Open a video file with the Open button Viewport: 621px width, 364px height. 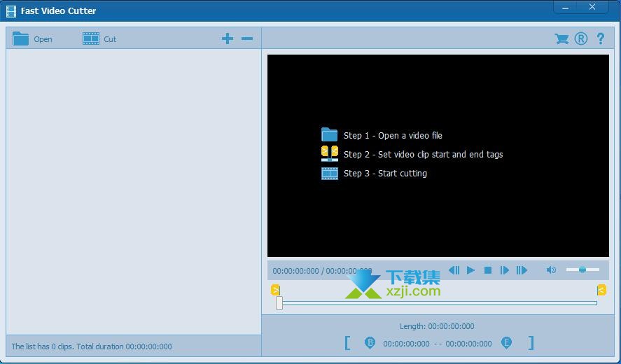click(32, 39)
